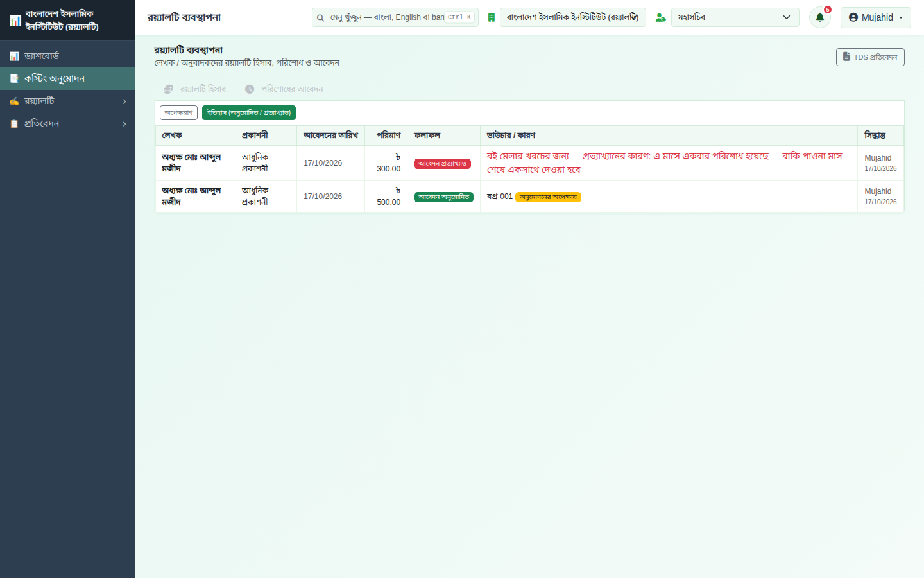Expand the প্রতিবেদন sidebar submenu chevron

point(124,124)
